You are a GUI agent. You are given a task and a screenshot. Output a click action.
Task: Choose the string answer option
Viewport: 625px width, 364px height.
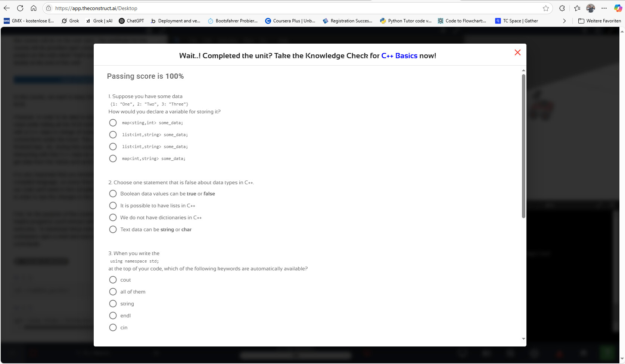[x=113, y=304]
